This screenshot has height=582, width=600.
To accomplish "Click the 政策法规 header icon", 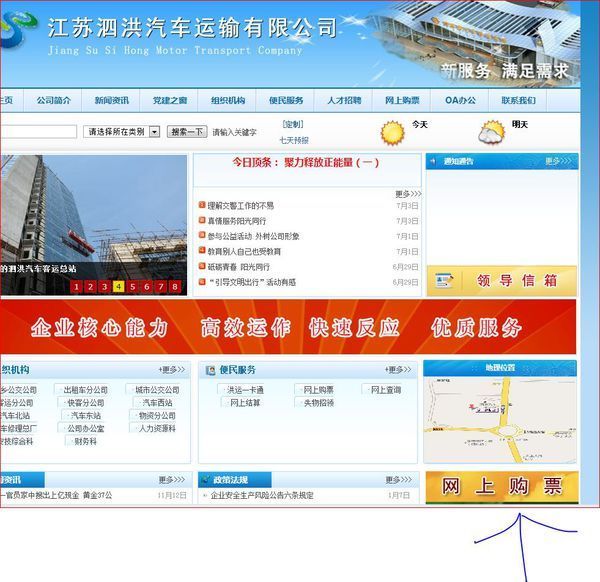I will [205, 479].
